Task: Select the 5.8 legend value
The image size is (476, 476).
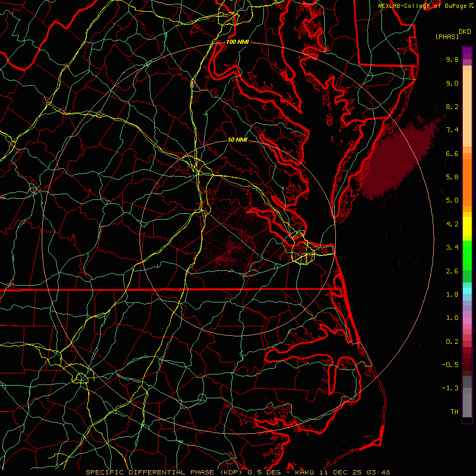Action: point(452,177)
